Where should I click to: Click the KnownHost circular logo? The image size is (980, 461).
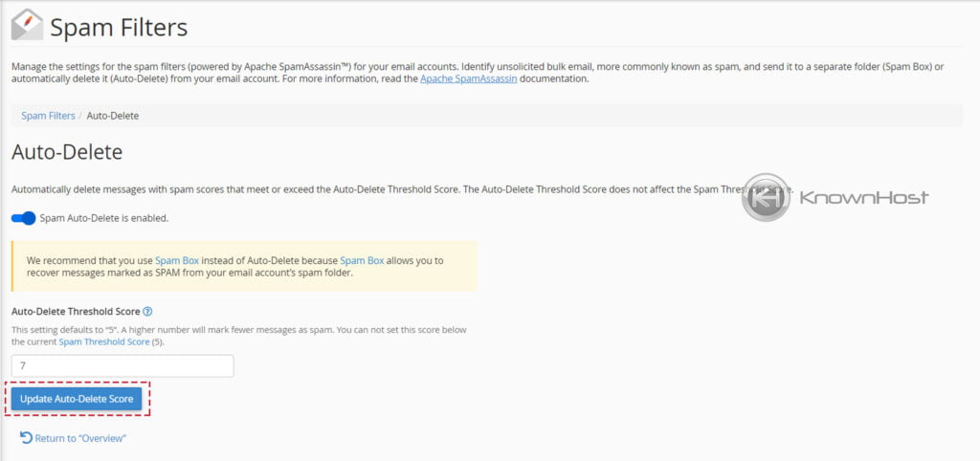(766, 197)
